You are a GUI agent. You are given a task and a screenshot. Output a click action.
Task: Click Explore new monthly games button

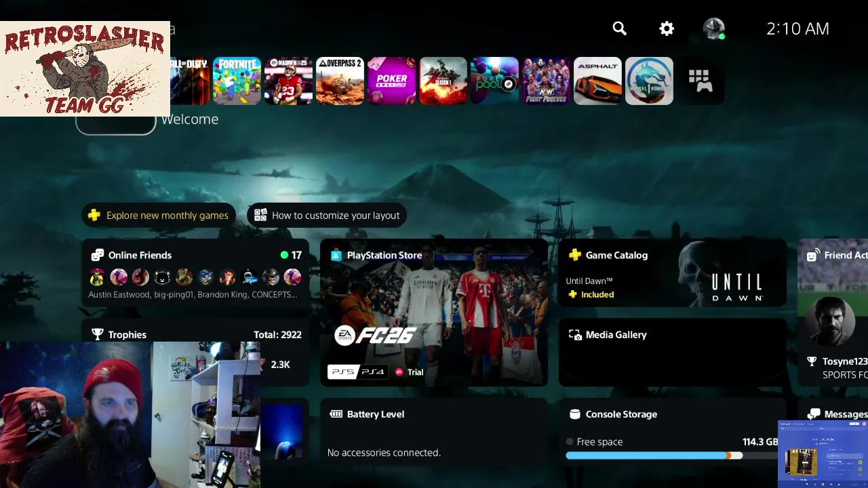(x=159, y=216)
